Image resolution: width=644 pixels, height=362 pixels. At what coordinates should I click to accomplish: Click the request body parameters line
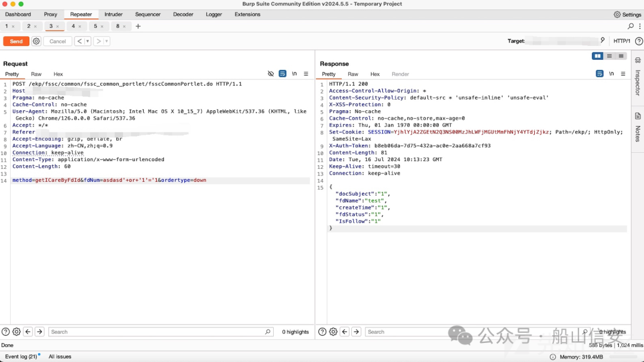coord(109,180)
